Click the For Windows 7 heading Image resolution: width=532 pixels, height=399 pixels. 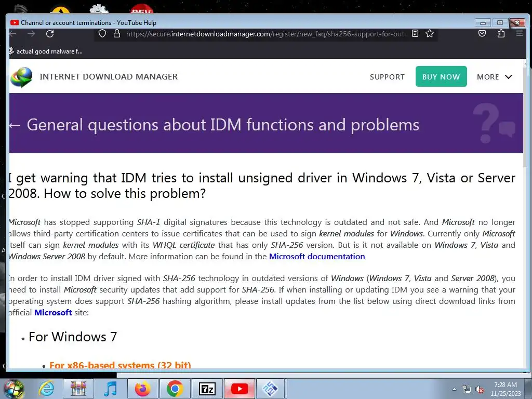(73, 337)
